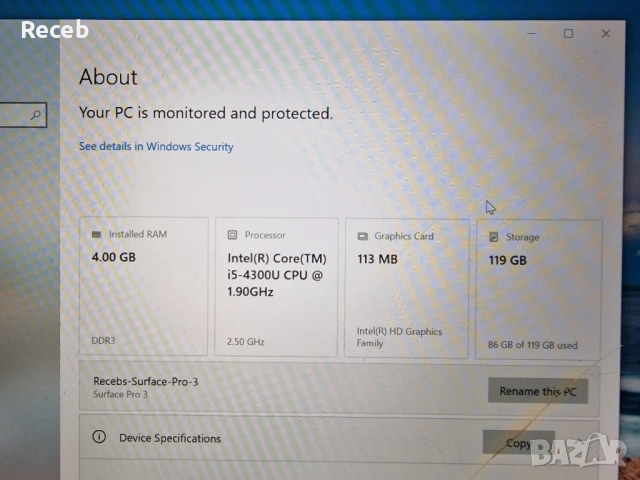Image resolution: width=640 pixels, height=480 pixels.
Task: Maximize the Settings window
Action: click(x=568, y=33)
